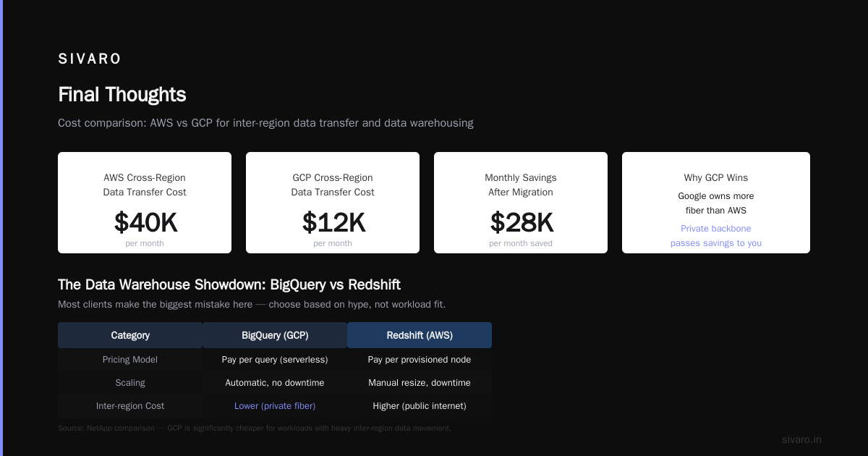Viewport: 868px width, 456px height.
Task: Select the Why GCP Wins title
Action: click(716, 177)
